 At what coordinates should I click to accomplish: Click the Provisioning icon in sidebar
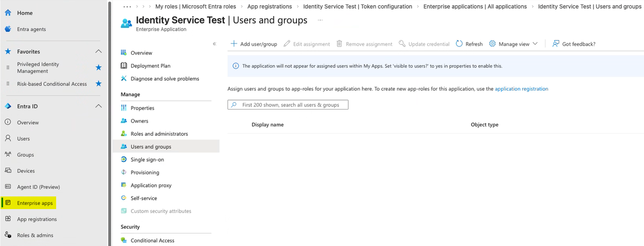click(x=124, y=173)
